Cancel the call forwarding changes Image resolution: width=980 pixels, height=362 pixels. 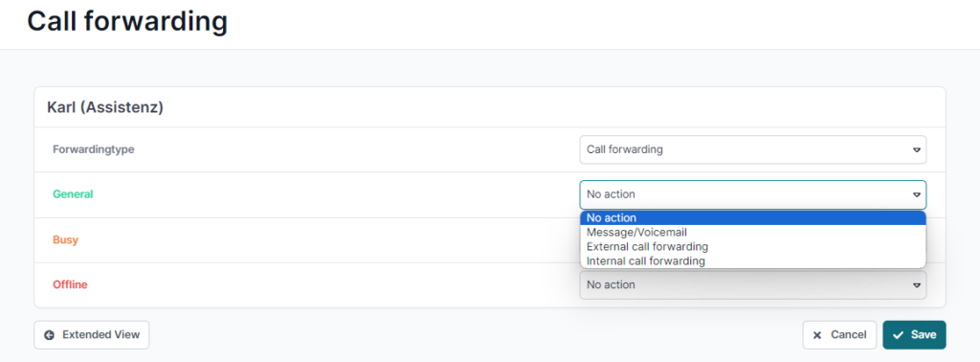(840, 335)
